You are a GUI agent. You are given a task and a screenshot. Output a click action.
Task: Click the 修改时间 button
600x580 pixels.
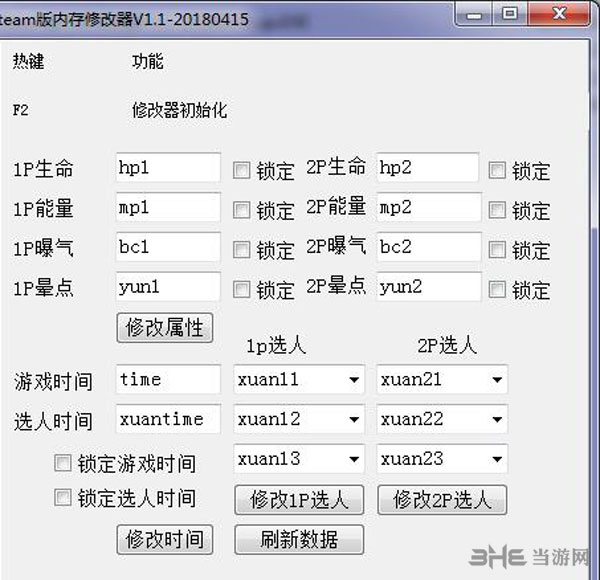point(165,539)
